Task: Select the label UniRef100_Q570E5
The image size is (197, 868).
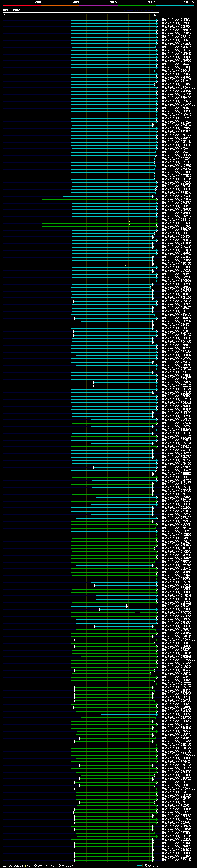Action: (177, 121)
